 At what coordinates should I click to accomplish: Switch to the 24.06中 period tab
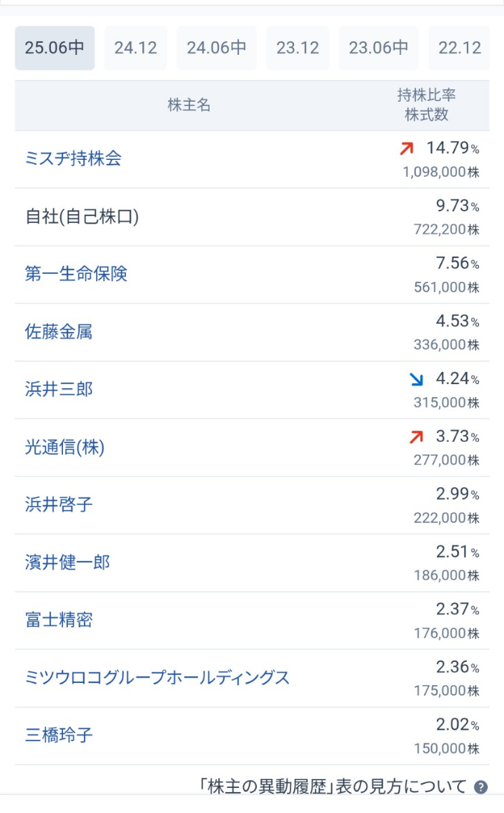217,48
